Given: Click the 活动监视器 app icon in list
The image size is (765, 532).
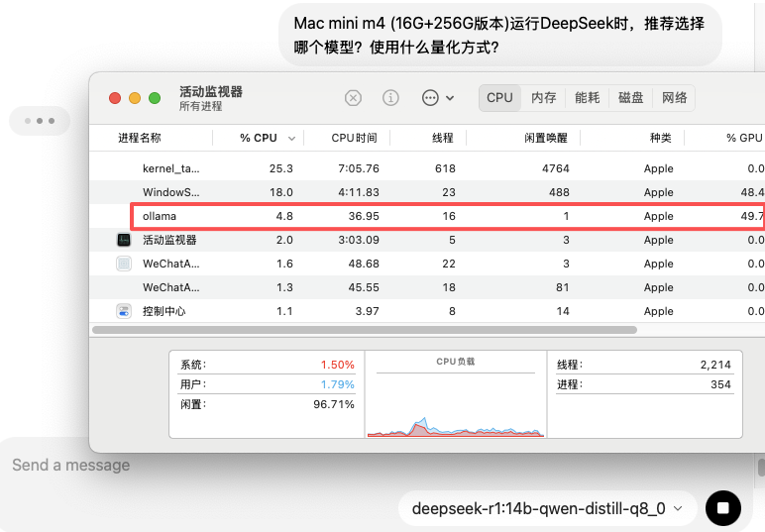Looking at the screenshot, I should [x=124, y=240].
